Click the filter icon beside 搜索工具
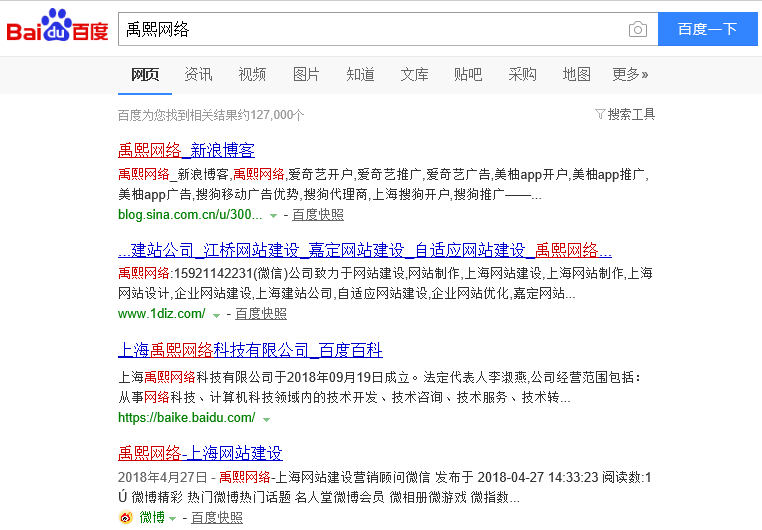This screenshot has width=762, height=530. click(x=600, y=114)
